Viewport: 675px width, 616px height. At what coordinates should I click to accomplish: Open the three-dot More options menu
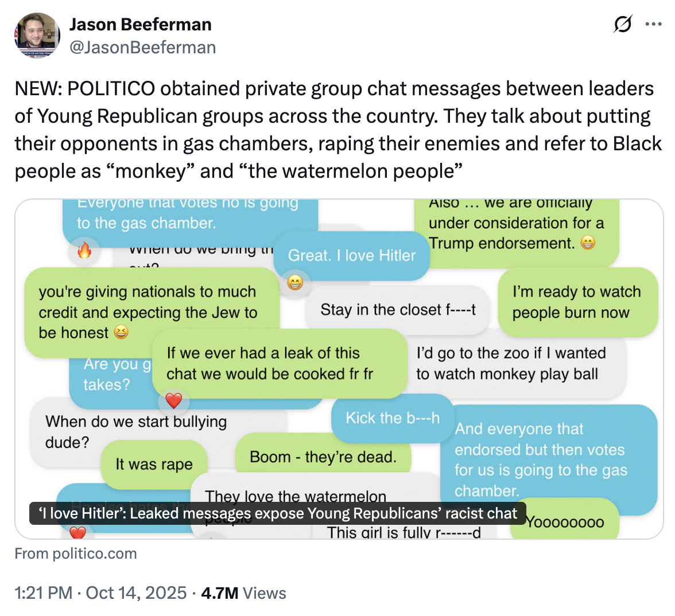click(654, 25)
